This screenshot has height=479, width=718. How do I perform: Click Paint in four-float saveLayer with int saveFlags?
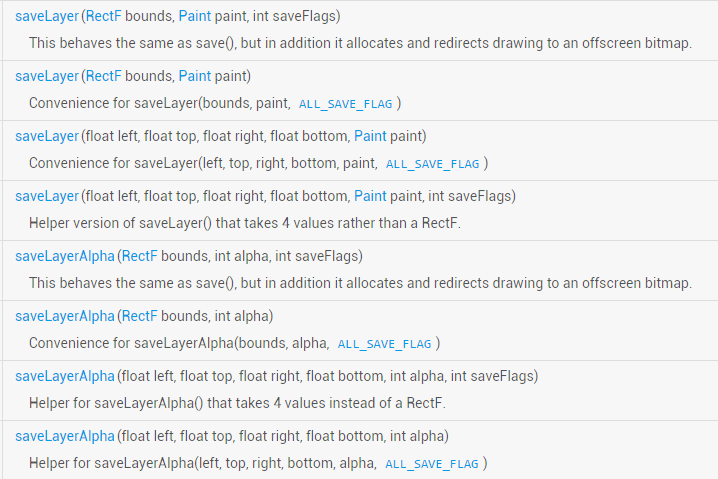pos(370,196)
